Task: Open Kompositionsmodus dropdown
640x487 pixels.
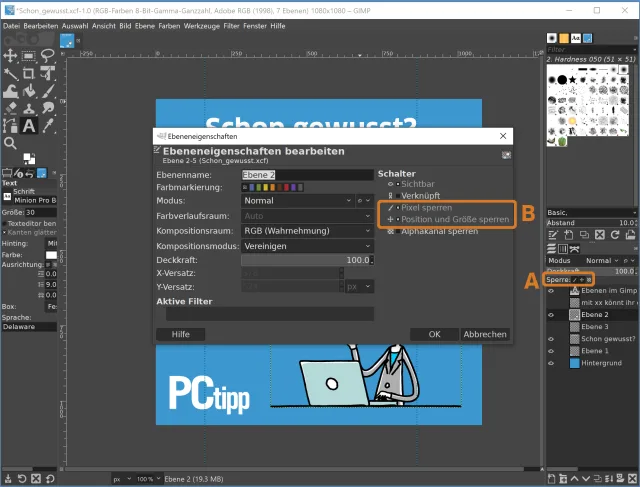Action: coord(307,246)
